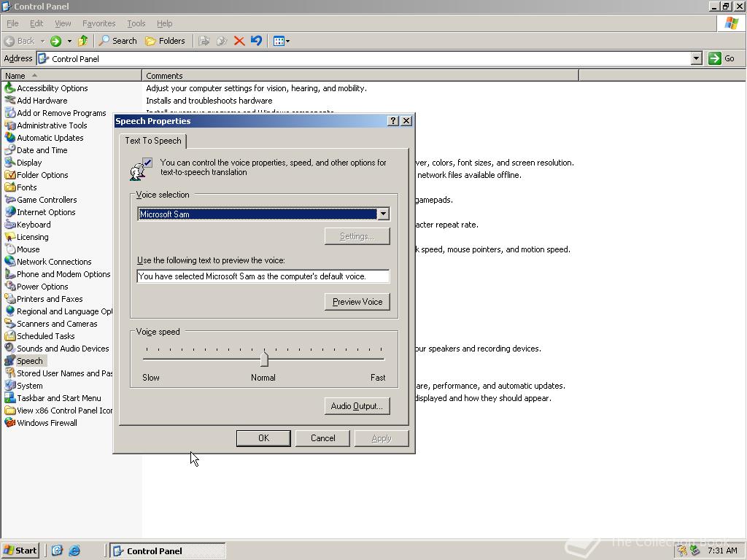This screenshot has height=560, width=747.
Task: Select Add or Remove Programs icon
Action: click(x=10, y=112)
